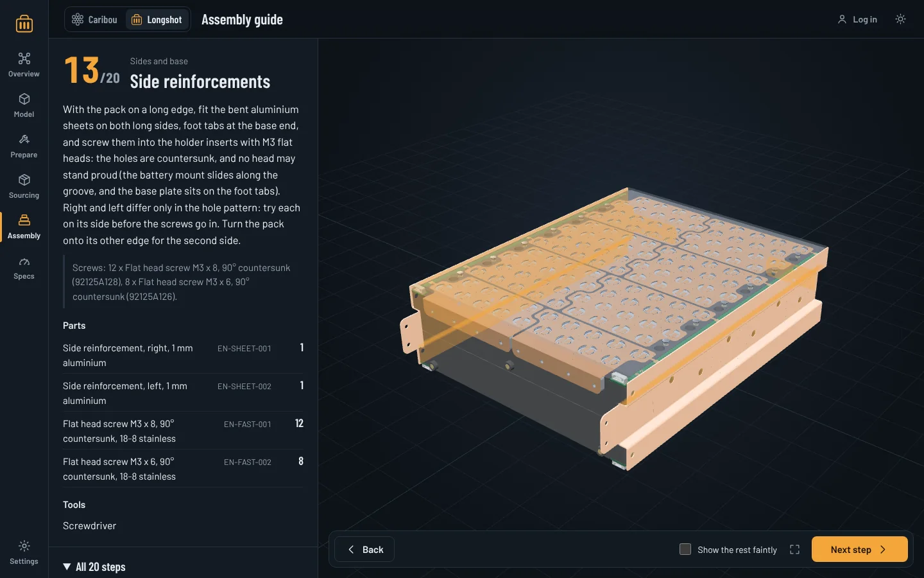Click the fullscreen viewer icon
The height and width of the screenshot is (578, 924).
(x=794, y=549)
